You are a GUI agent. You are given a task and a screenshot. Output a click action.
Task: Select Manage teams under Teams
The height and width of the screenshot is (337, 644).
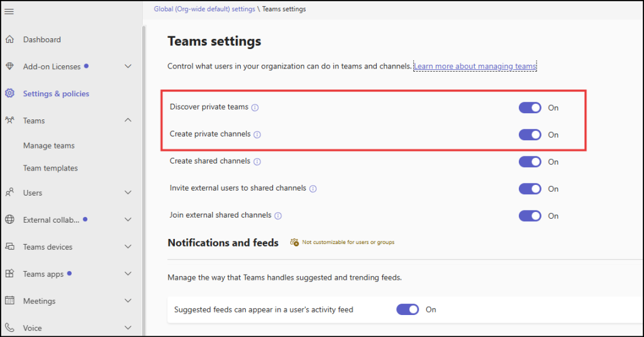(x=49, y=145)
